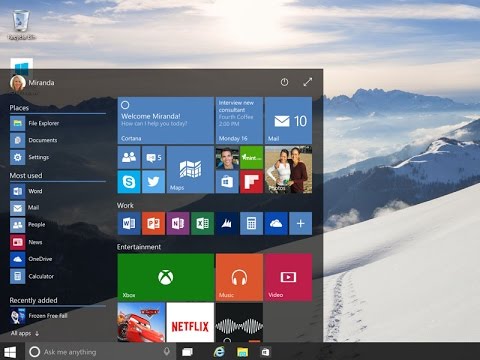Image resolution: width=480 pixels, height=360 pixels.
Task: Click the Ask me anything search box
Action: coord(100,352)
